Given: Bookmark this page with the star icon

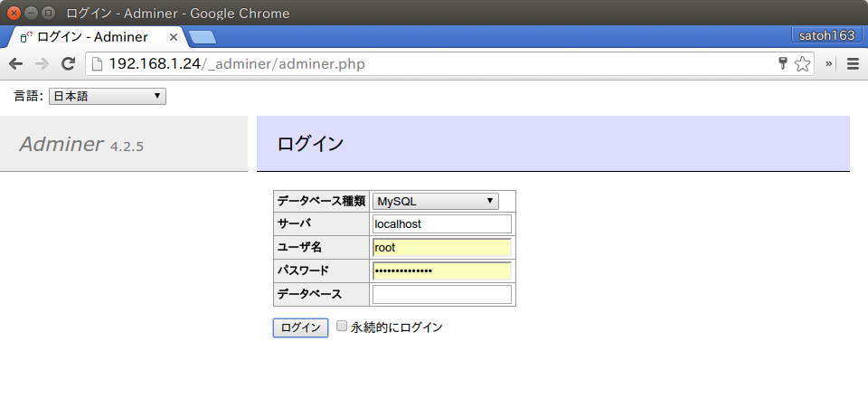Looking at the screenshot, I should [x=802, y=63].
